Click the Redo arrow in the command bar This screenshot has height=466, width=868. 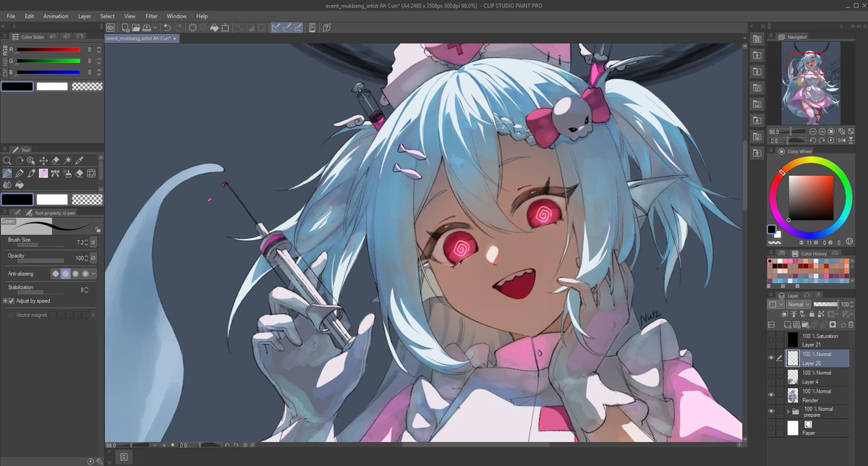click(179, 27)
